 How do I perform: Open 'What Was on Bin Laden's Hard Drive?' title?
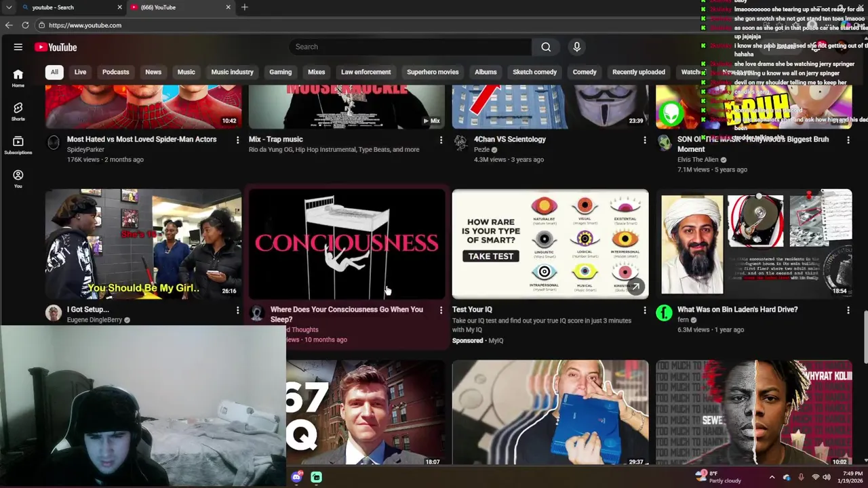pos(737,310)
